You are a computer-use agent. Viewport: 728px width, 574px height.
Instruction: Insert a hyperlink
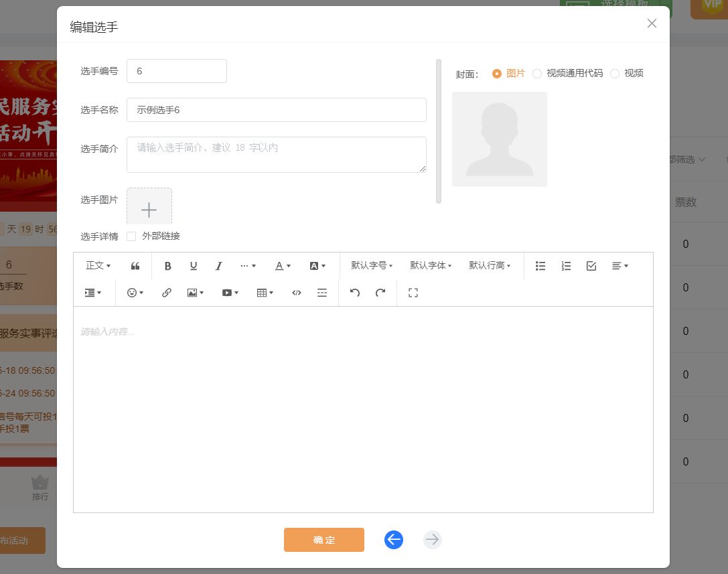167,293
